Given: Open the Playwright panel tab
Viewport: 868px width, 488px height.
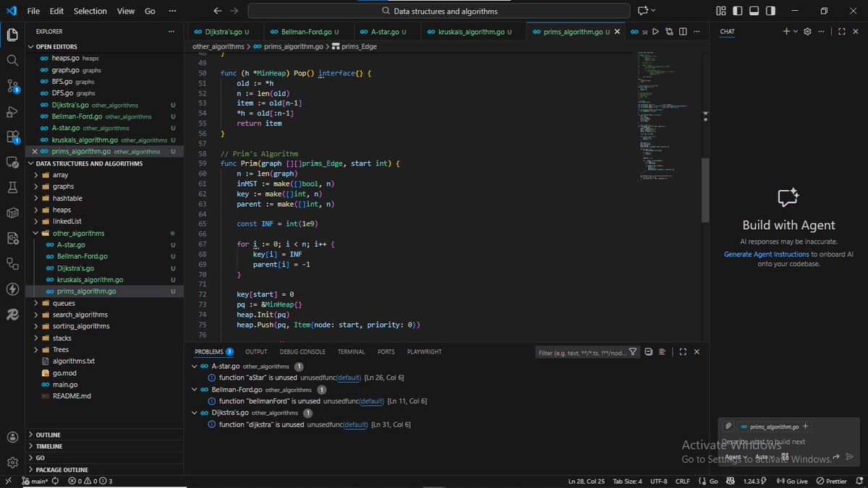Looking at the screenshot, I should tap(424, 352).
